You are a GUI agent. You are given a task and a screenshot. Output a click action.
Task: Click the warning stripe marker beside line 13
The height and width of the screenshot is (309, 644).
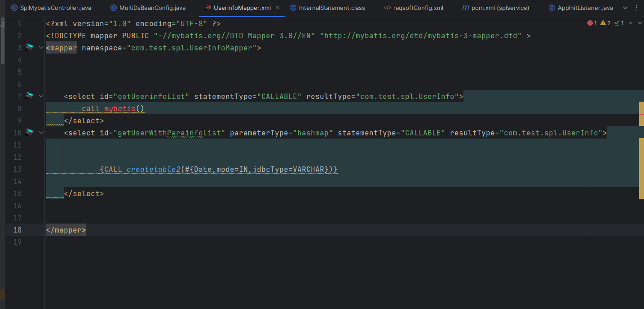[x=641, y=168]
